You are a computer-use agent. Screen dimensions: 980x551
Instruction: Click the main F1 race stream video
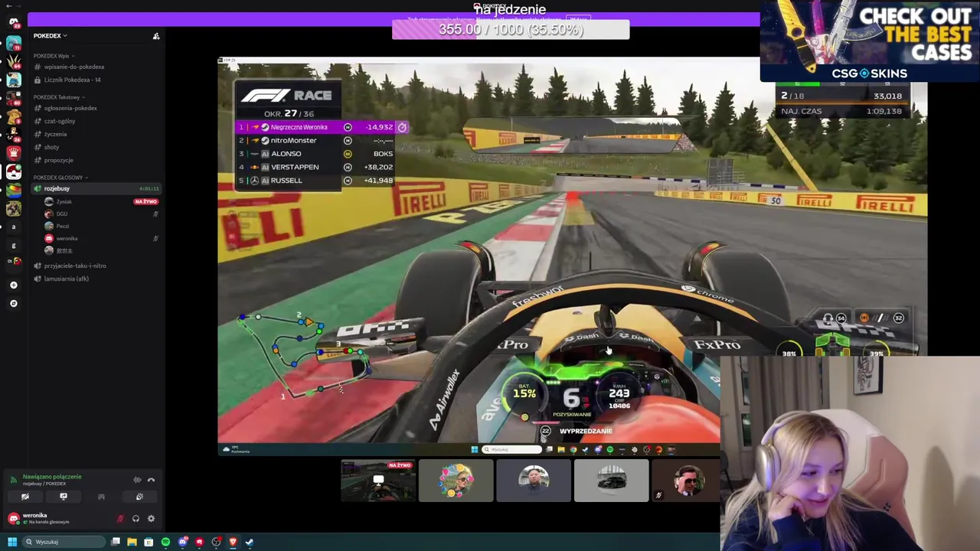[x=572, y=256]
